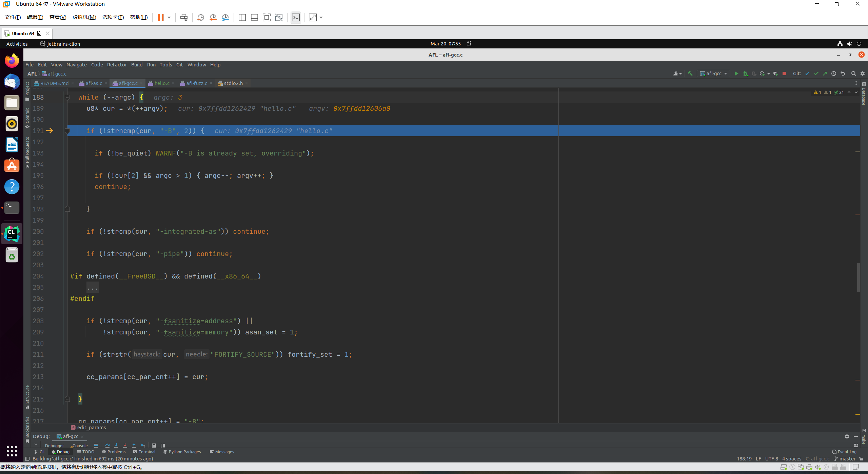Toggle the Project tool window stripe
Screen dimensions: 868x474
tap(27, 91)
